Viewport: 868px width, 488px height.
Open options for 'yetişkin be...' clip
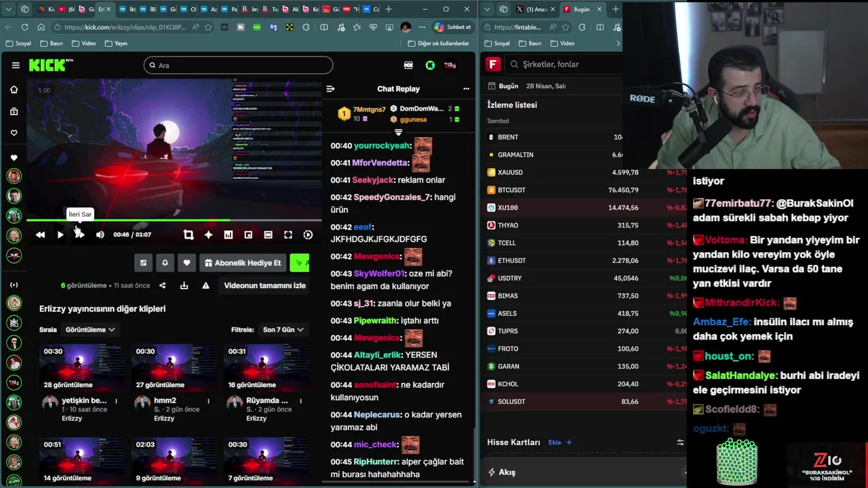coord(116,401)
